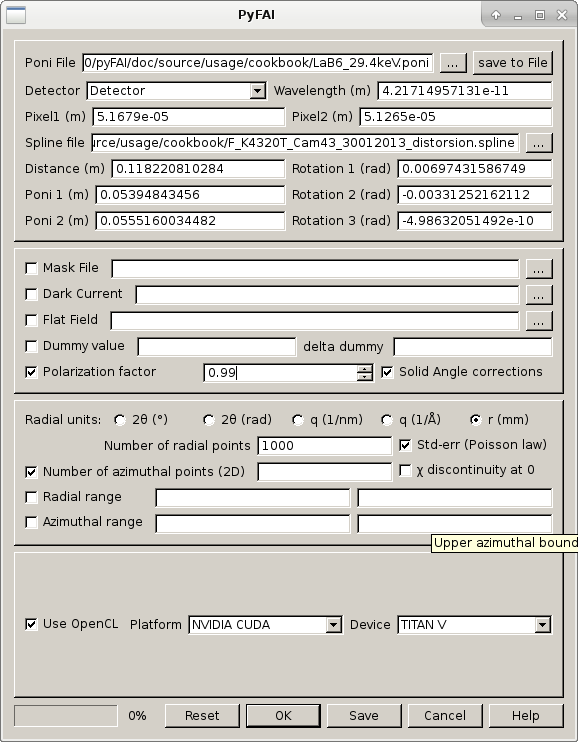
Task: Enable the Mask File checkbox
Action: click(31, 268)
